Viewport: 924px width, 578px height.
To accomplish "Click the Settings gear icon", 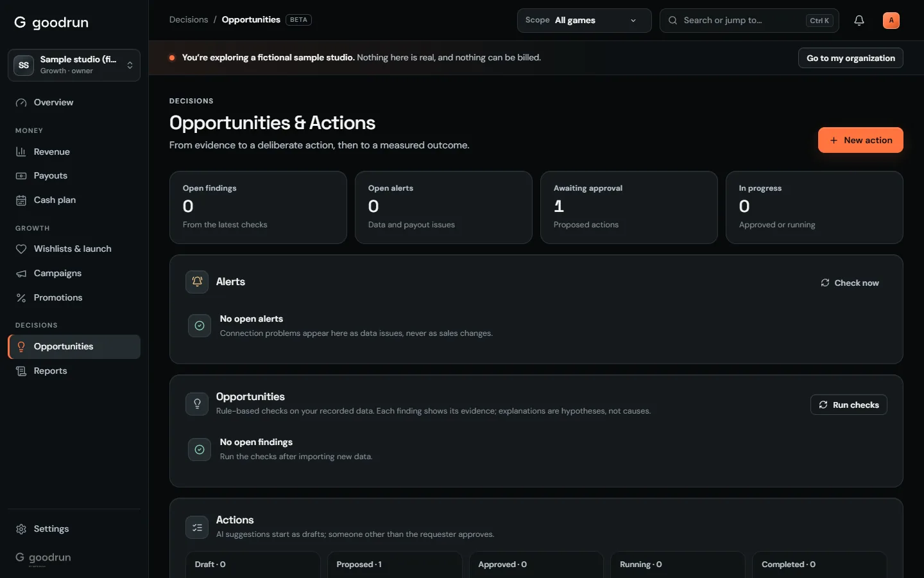I will tap(21, 529).
